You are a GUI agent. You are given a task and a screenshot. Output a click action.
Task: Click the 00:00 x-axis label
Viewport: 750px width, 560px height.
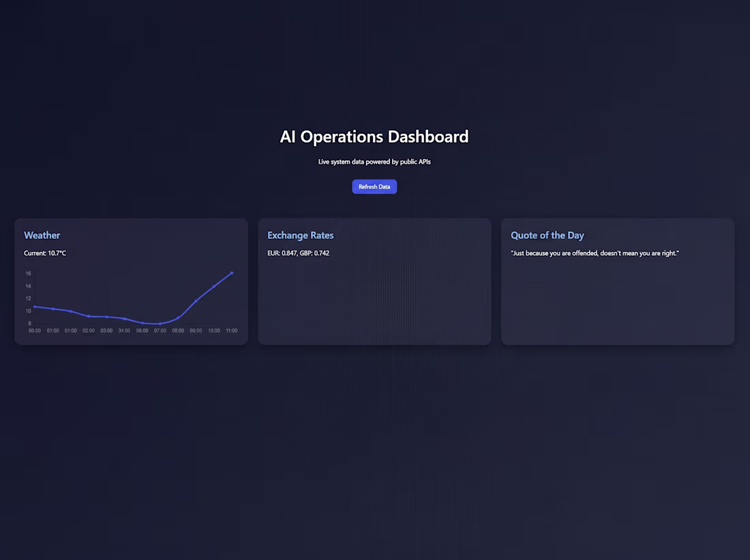coord(35,331)
